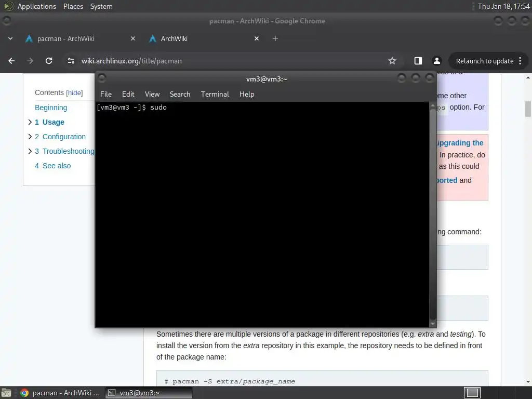Maximize the terminal window
The image size is (532, 399).
click(416, 78)
